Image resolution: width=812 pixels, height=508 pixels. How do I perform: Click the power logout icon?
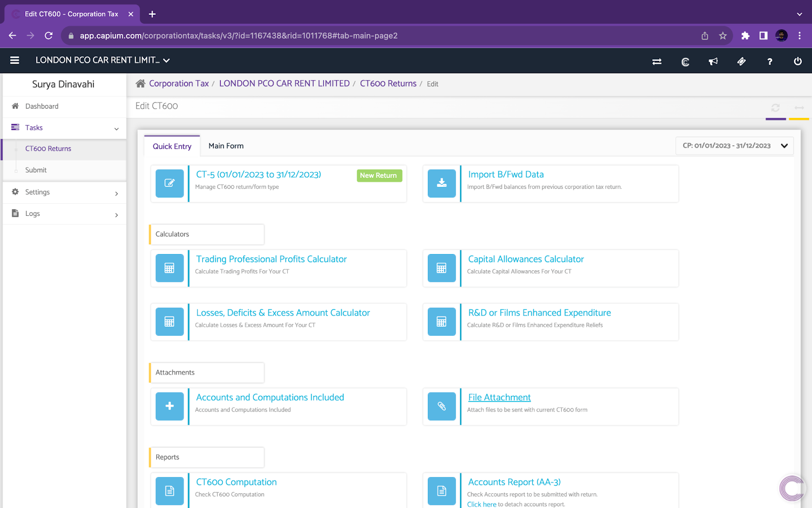(x=798, y=61)
